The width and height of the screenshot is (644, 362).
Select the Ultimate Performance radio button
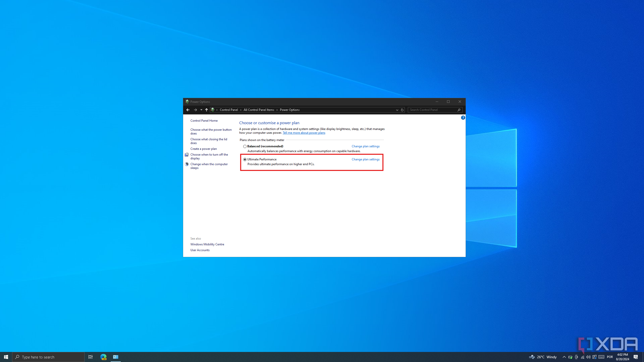tap(245, 159)
